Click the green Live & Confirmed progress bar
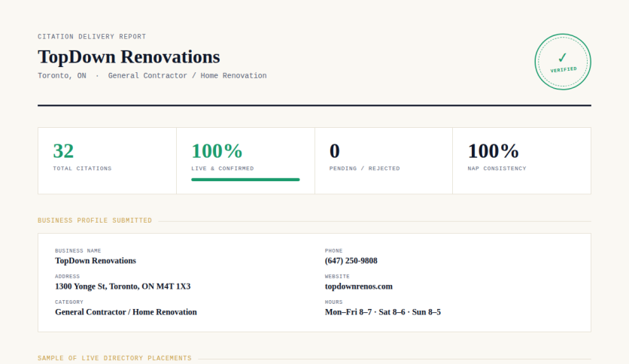 click(x=245, y=180)
